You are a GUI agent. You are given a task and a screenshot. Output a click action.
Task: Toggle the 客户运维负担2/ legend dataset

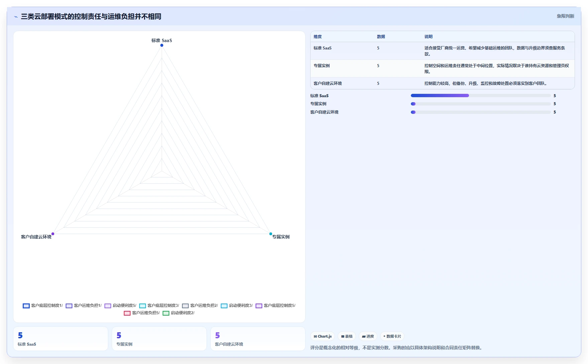click(x=200, y=306)
